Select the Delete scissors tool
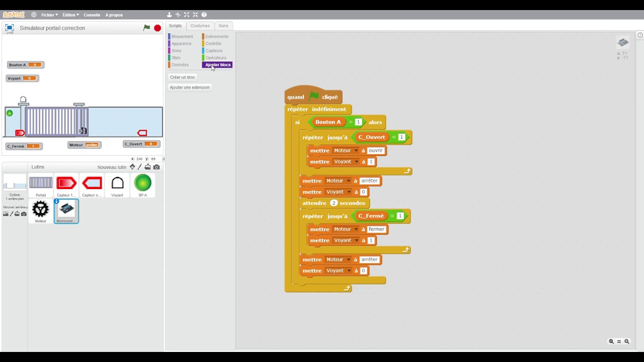This screenshot has height=362, width=644. [178, 15]
